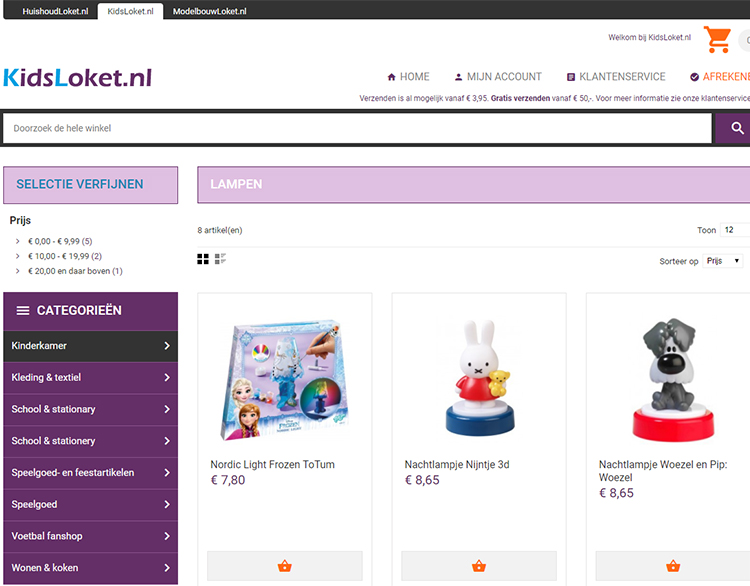Open the orange shopping cart icon
Viewport: 750px width, 586px height.
click(x=717, y=39)
